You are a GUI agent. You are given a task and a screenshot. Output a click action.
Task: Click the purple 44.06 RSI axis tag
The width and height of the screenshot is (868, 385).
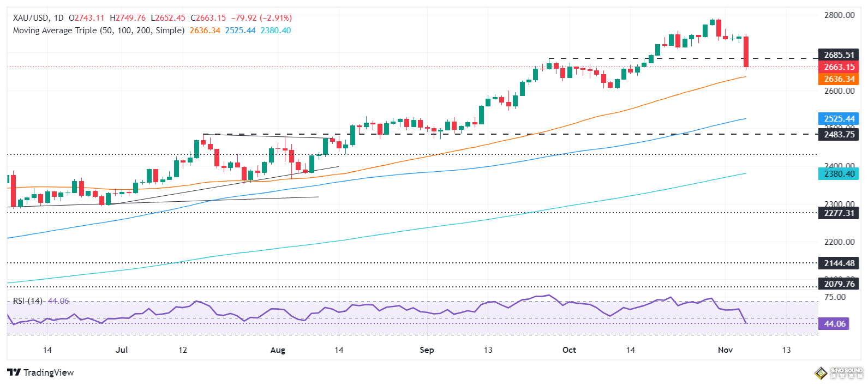click(x=834, y=324)
